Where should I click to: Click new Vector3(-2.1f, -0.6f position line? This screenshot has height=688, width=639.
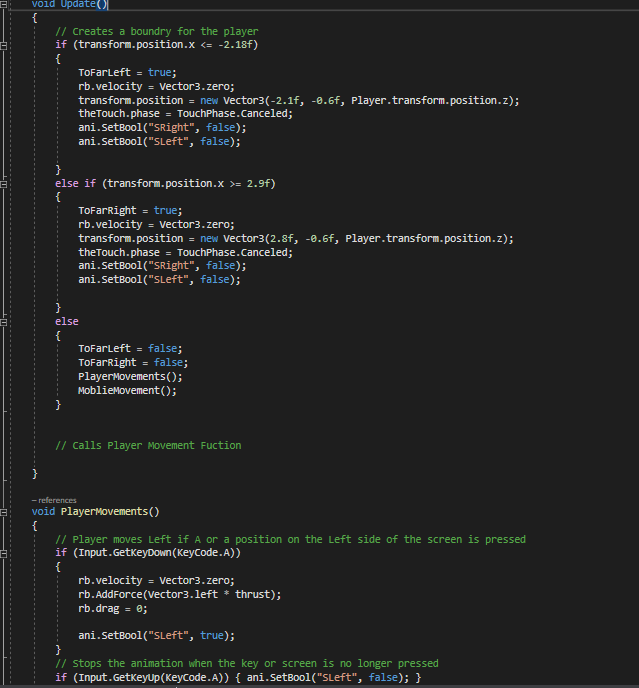coord(298,100)
